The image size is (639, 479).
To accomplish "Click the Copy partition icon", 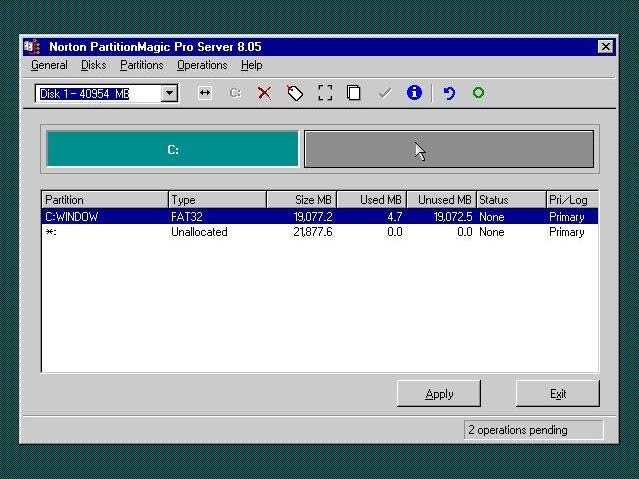I will (x=353, y=93).
